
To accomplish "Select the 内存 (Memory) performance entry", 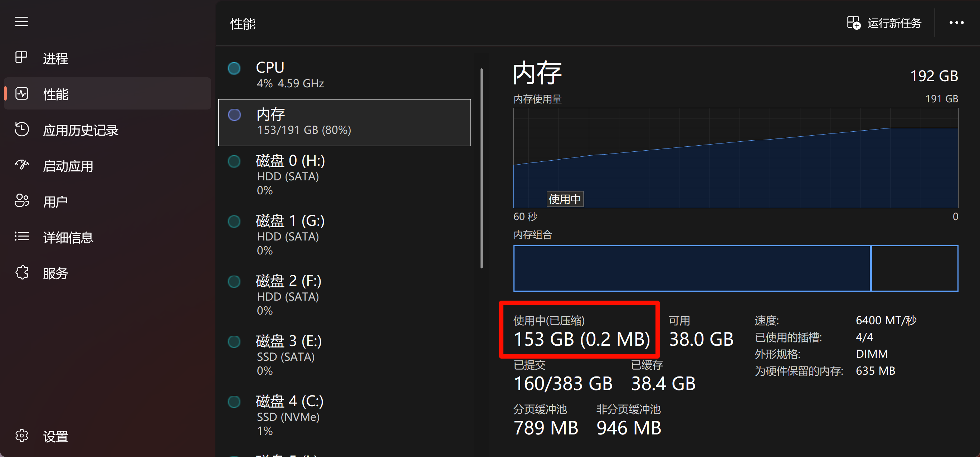I will click(x=342, y=122).
